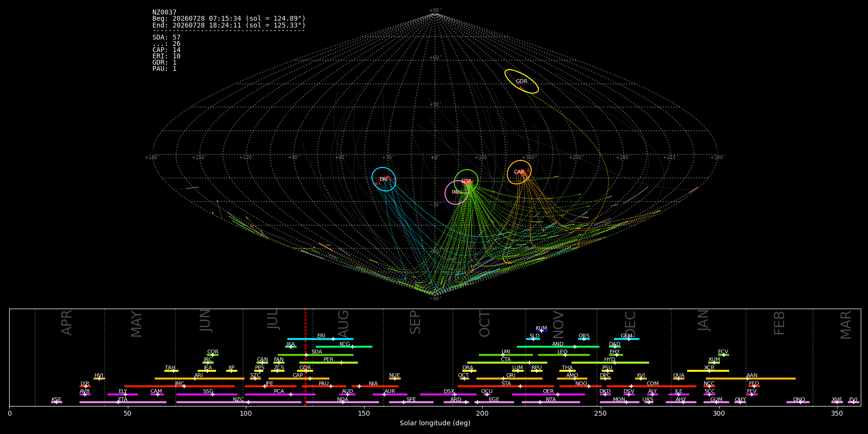Click the JMC shower bar label
The image size is (868, 434).
[x=180, y=384]
